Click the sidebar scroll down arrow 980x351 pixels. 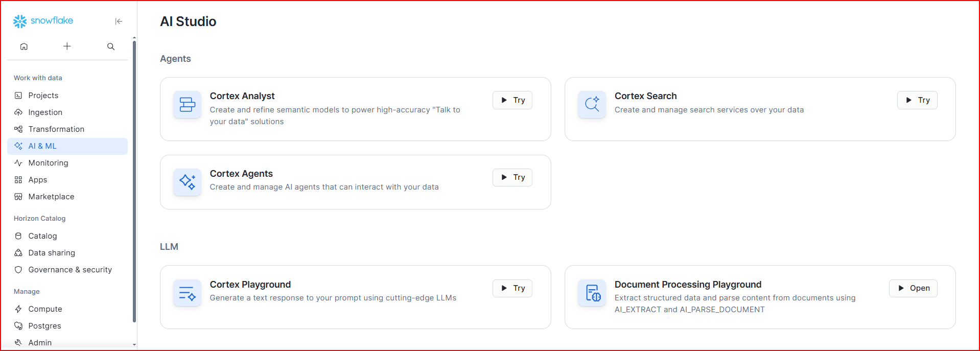coord(134,344)
